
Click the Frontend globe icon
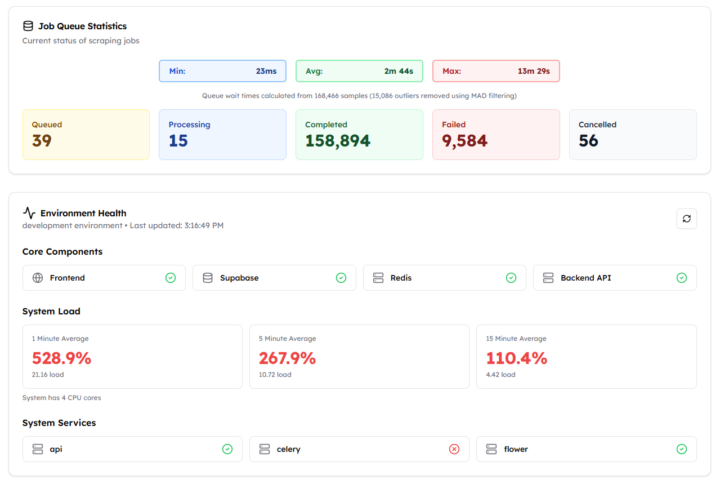click(38, 278)
